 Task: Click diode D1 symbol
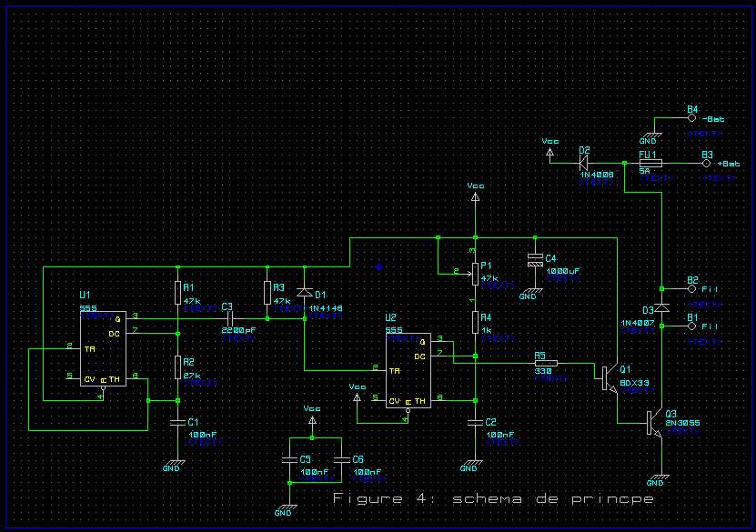point(305,293)
